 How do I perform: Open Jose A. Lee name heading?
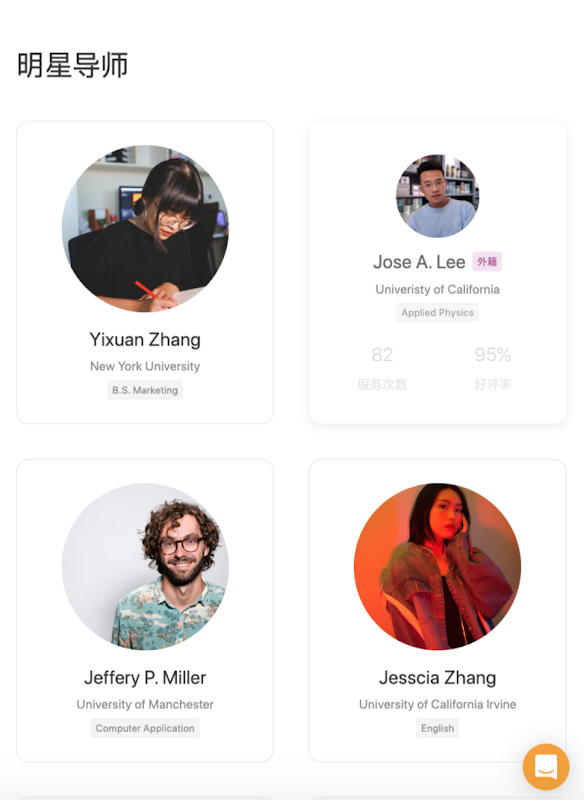point(419,262)
